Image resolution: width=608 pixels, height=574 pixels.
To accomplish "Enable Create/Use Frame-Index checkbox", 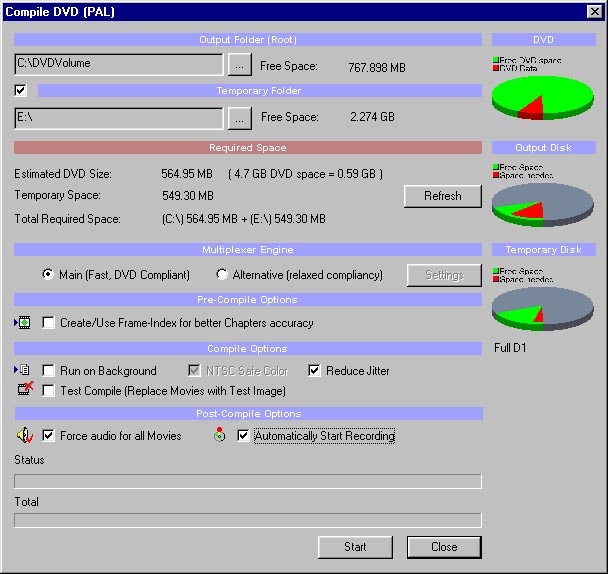I will tap(48, 322).
